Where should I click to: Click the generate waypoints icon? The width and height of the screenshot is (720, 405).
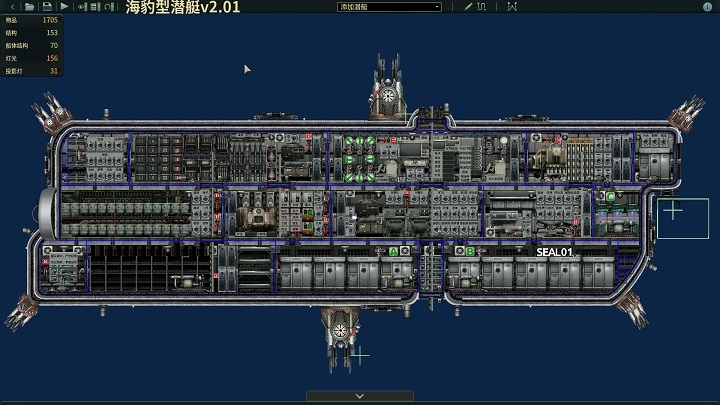tap(512, 6)
